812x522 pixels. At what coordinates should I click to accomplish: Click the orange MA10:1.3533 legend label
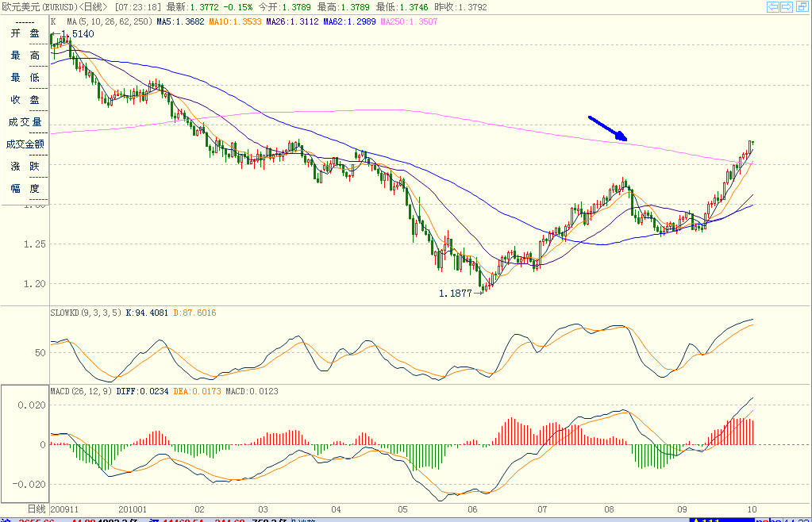[235, 21]
